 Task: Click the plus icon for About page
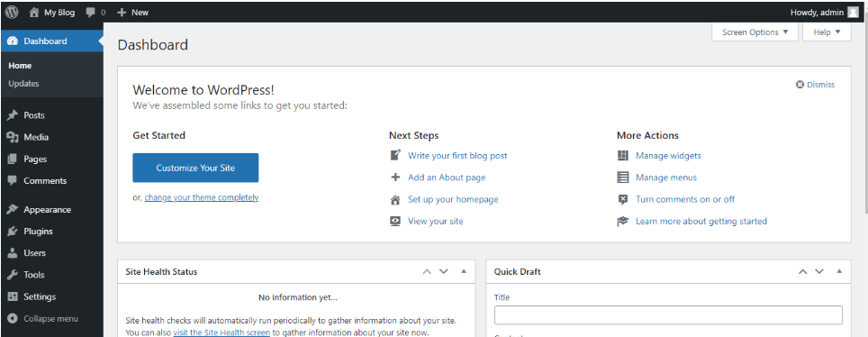[395, 178]
